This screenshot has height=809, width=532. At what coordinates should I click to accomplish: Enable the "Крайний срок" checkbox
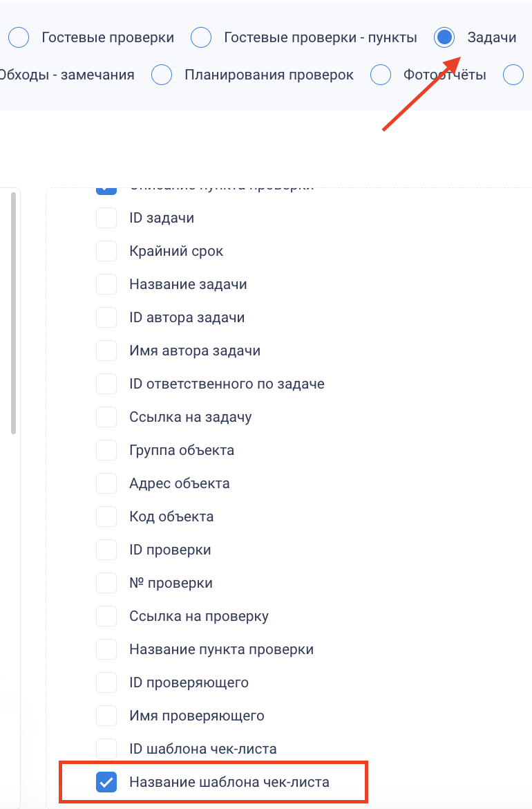click(x=106, y=251)
